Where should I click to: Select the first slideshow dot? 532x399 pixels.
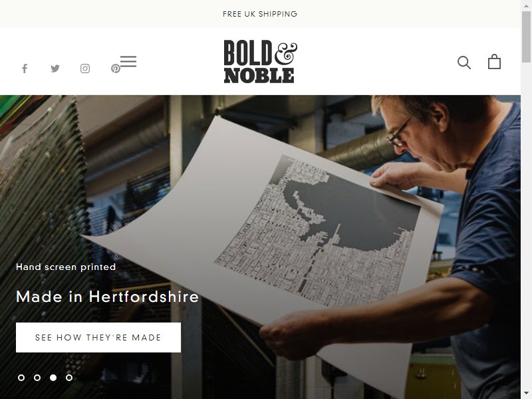21,378
